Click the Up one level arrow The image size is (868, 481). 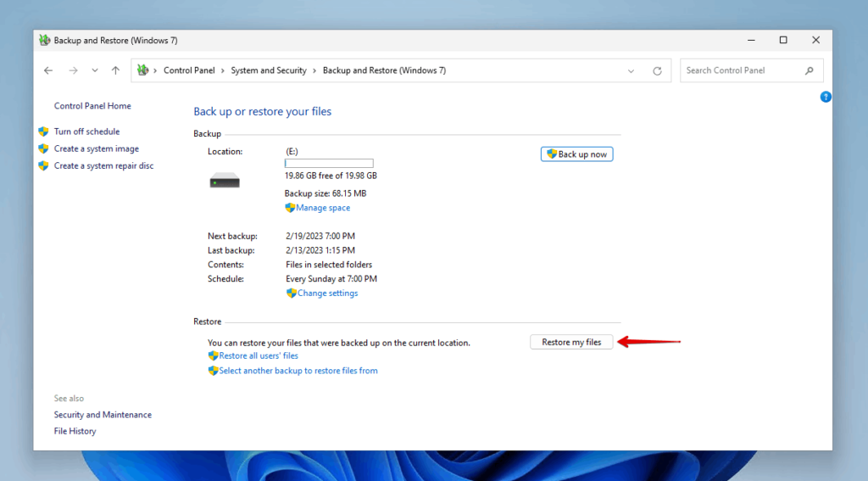[x=116, y=70]
